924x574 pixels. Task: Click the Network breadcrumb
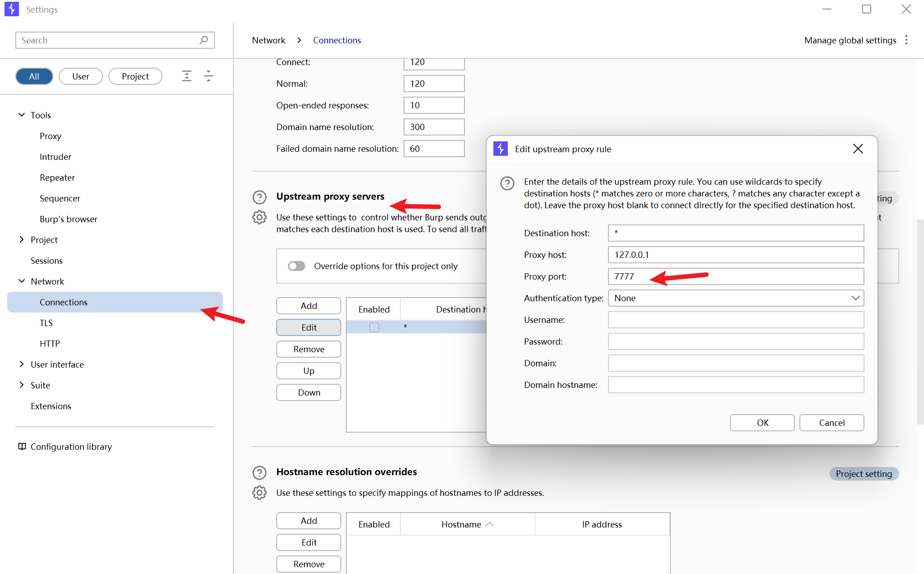[269, 40]
